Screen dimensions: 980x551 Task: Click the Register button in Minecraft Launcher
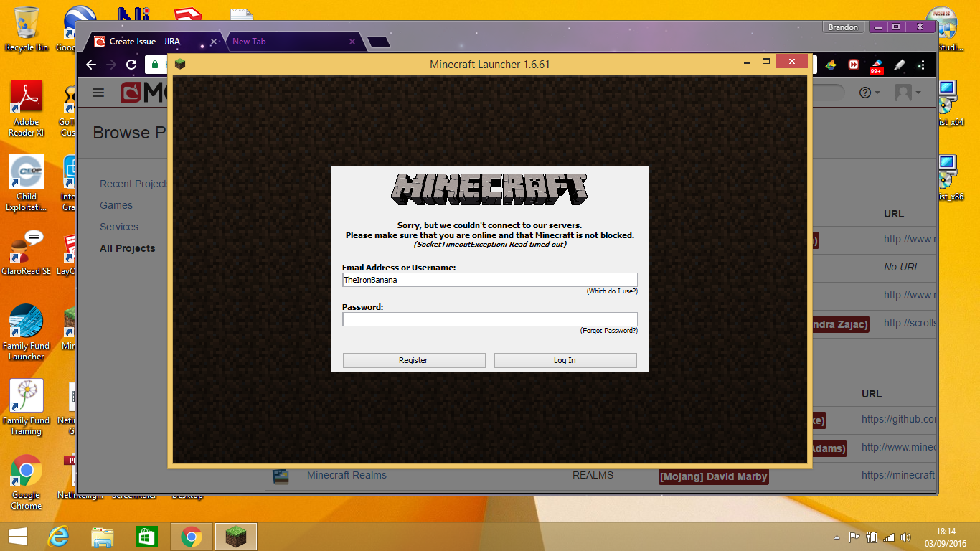pos(414,360)
